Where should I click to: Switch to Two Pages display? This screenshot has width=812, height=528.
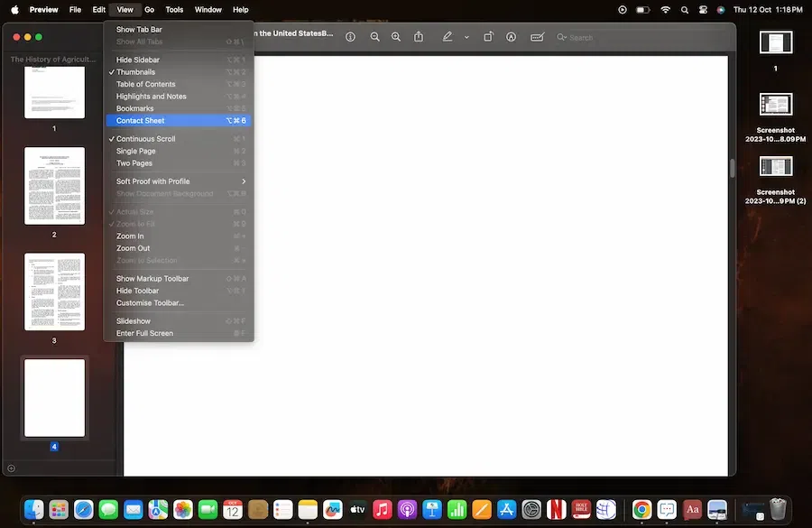coord(179,163)
